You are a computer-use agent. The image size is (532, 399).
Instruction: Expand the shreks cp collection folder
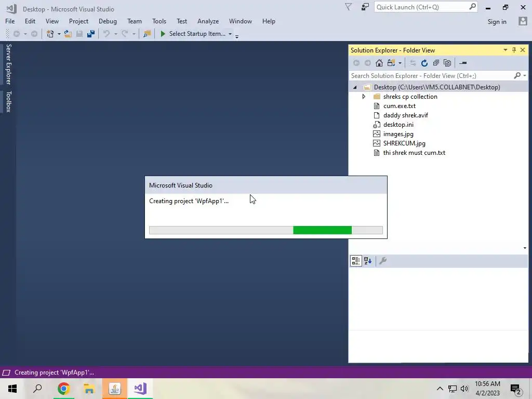click(x=364, y=96)
